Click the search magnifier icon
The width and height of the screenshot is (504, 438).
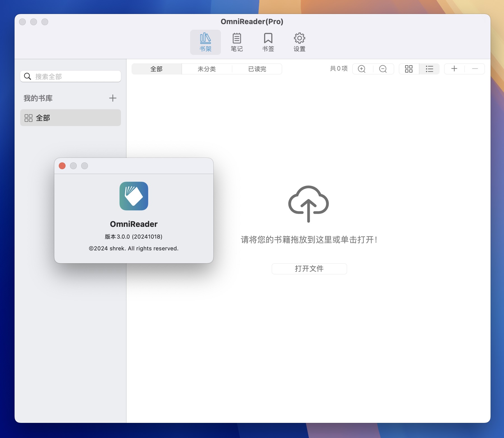[x=27, y=76]
